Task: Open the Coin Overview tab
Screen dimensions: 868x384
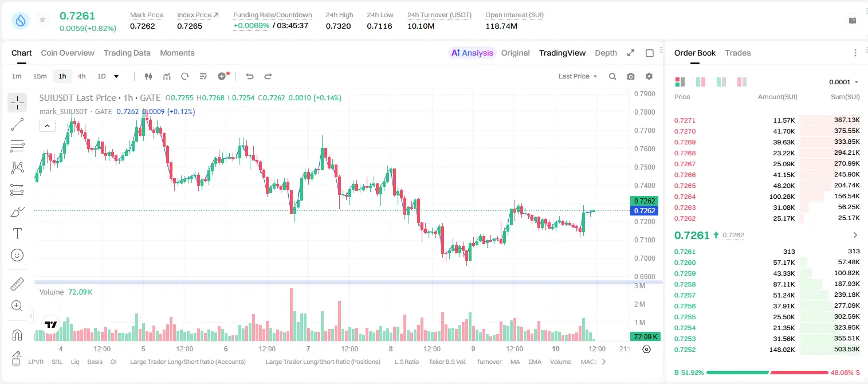Action: (68, 53)
